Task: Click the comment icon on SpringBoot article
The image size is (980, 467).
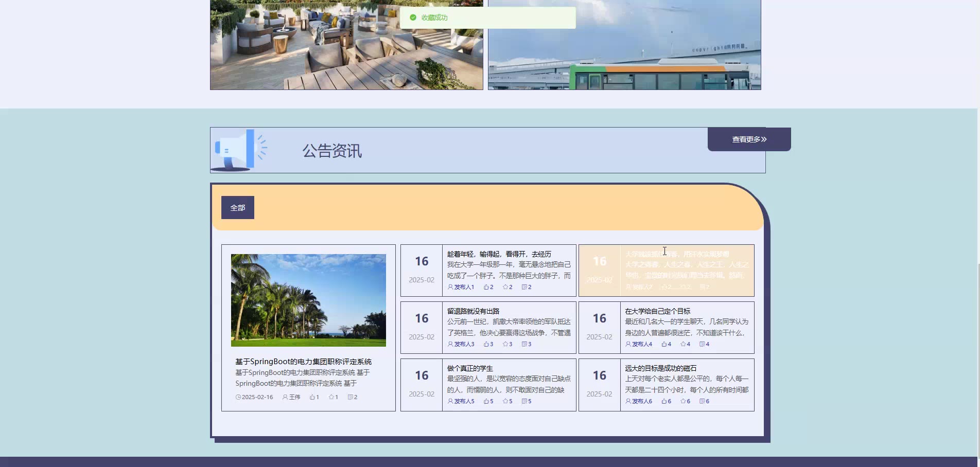Action: click(x=350, y=397)
